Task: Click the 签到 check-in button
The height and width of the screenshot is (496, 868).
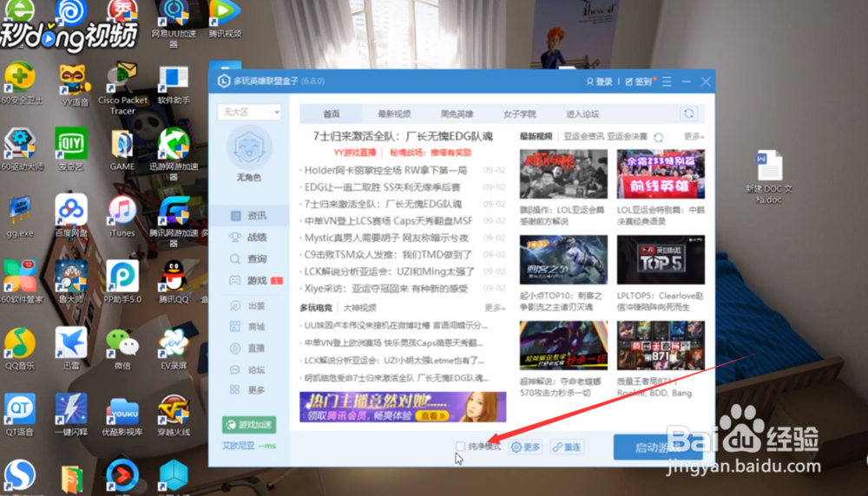Action: click(639, 82)
